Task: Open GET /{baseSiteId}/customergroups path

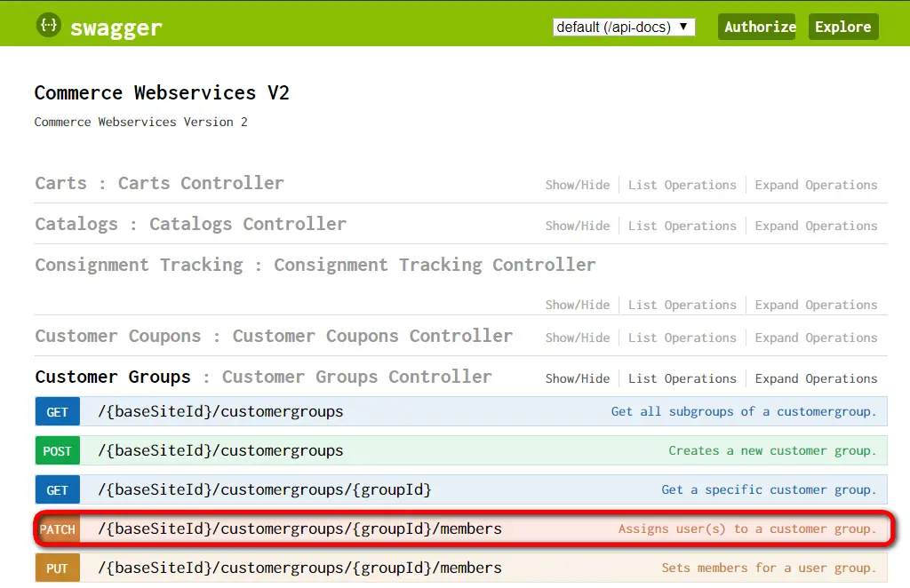Action: point(220,412)
